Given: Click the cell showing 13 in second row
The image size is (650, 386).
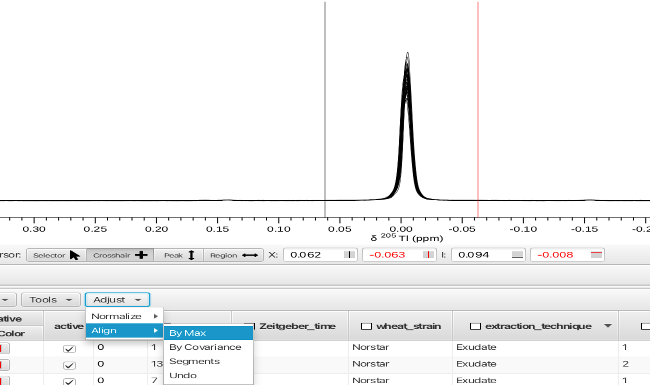Looking at the screenshot, I should [157, 364].
